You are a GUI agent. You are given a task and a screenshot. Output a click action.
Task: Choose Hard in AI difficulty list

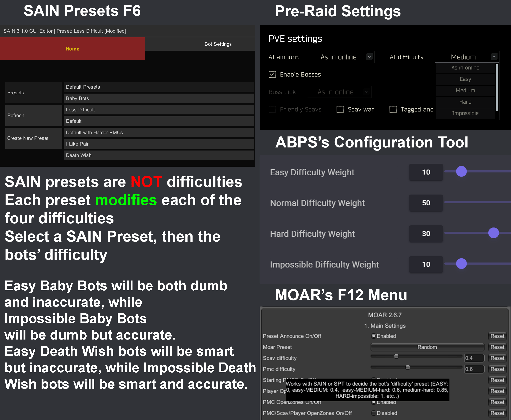[465, 102]
